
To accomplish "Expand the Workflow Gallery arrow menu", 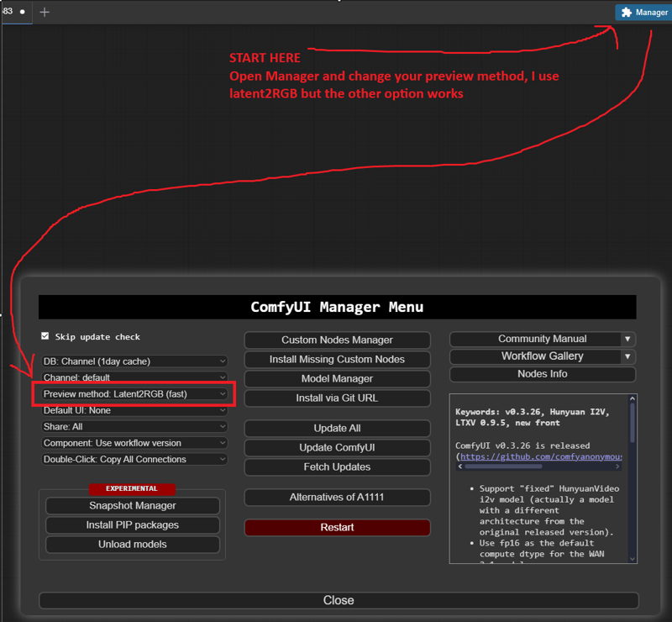I will [627, 356].
